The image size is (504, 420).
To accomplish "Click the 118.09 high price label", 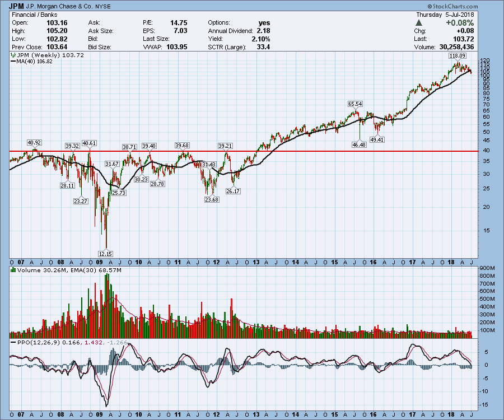I will tap(458, 55).
